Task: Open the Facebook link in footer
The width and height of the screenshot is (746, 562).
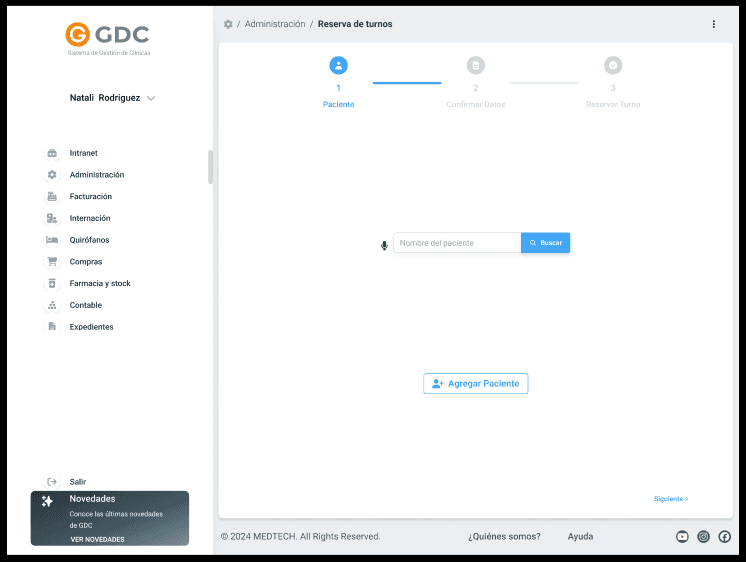Action: pyautogui.click(x=724, y=537)
